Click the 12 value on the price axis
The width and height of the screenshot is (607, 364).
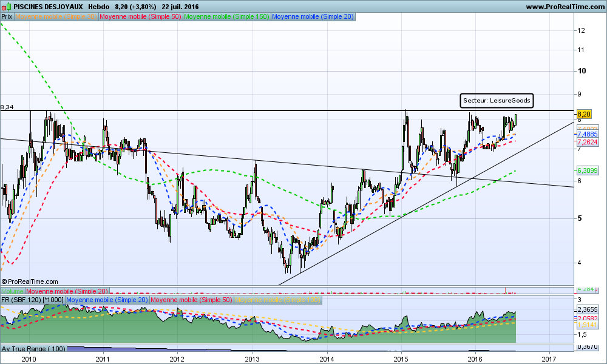(581, 30)
